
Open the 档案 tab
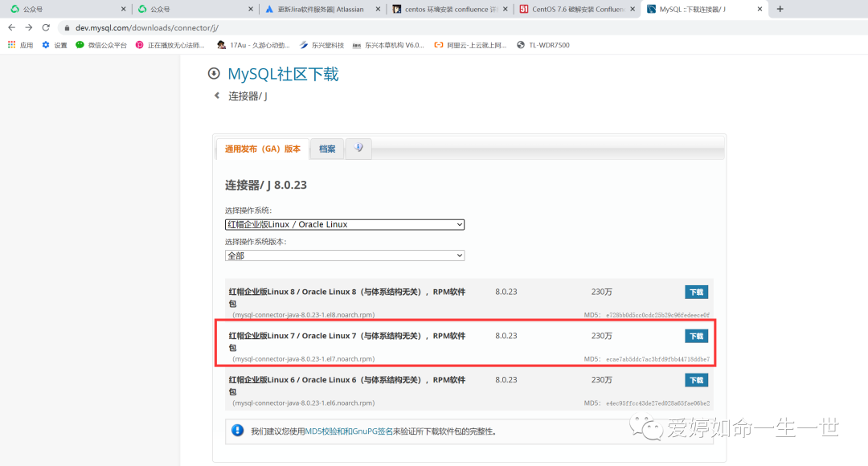(327, 149)
